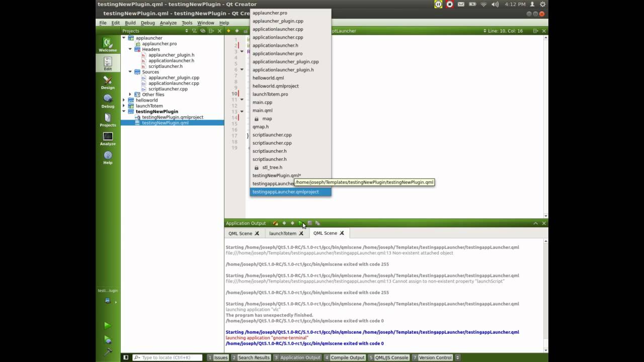Click the split panel icon in Projects header
Viewport: 644px width, 362px height.
click(x=211, y=31)
